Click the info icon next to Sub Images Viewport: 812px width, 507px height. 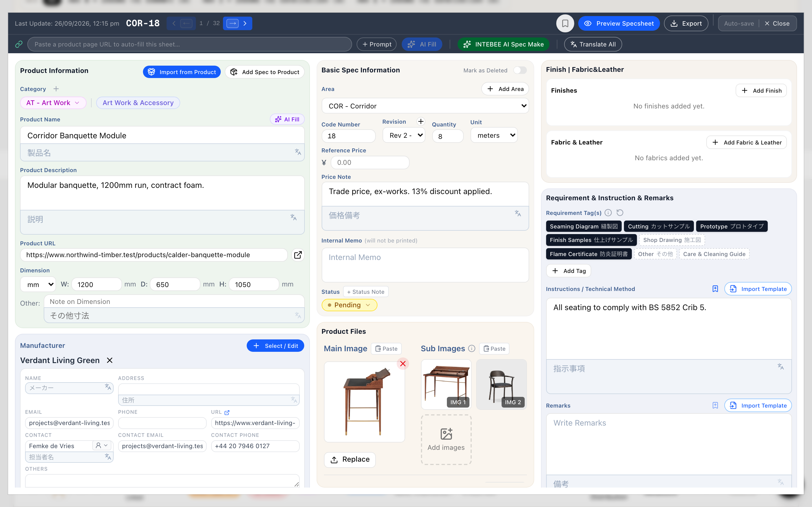(x=471, y=348)
